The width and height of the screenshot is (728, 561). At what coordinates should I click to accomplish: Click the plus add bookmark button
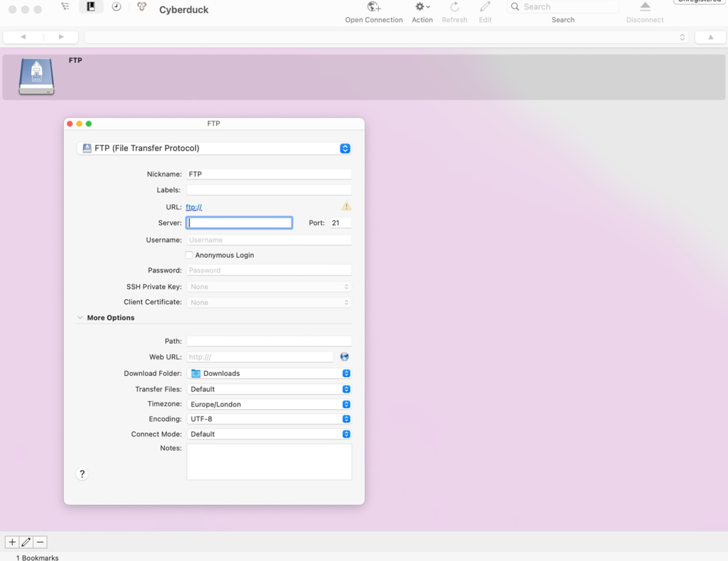coord(12,542)
